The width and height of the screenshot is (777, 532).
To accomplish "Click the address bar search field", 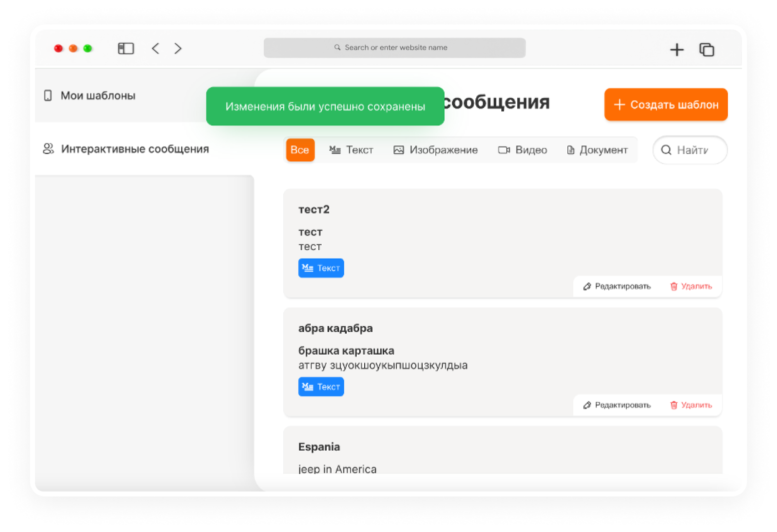I will point(394,48).
